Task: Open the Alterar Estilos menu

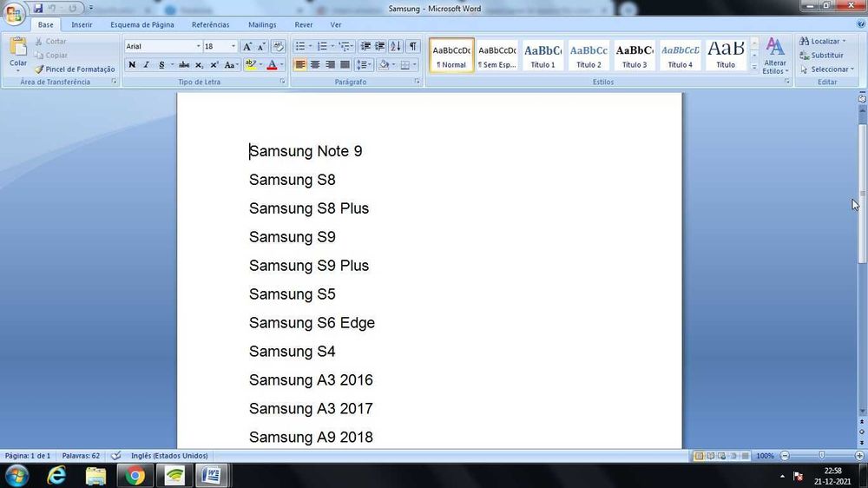Action: coord(775,56)
